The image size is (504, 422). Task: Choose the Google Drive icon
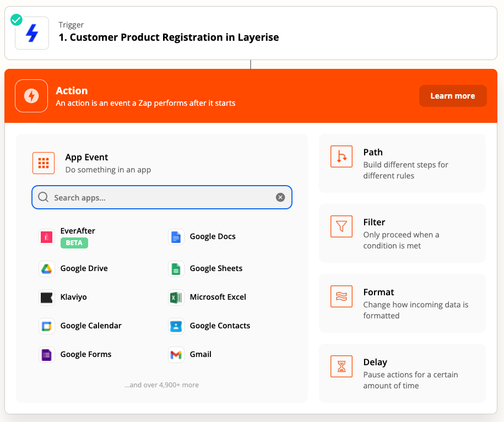click(46, 268)
